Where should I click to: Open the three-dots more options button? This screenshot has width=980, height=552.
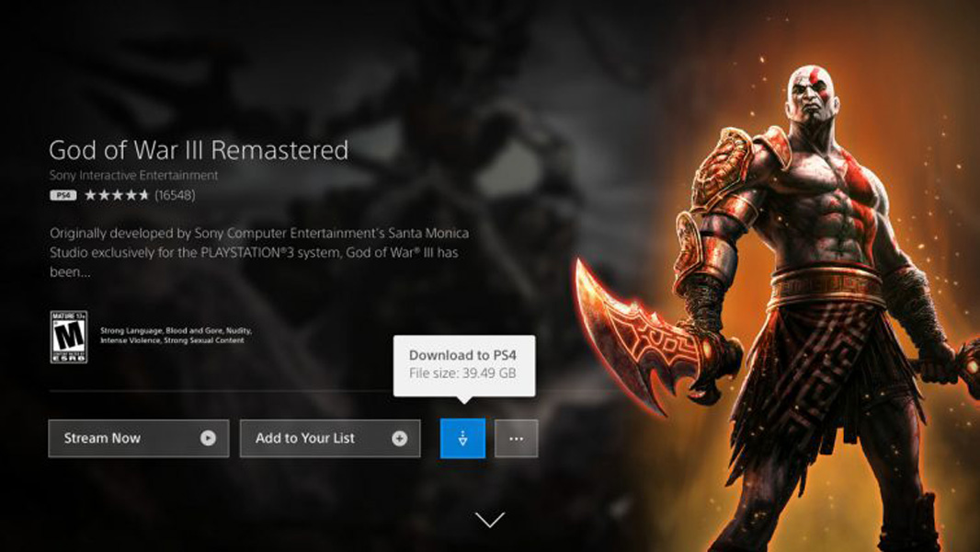click(517, 438)
